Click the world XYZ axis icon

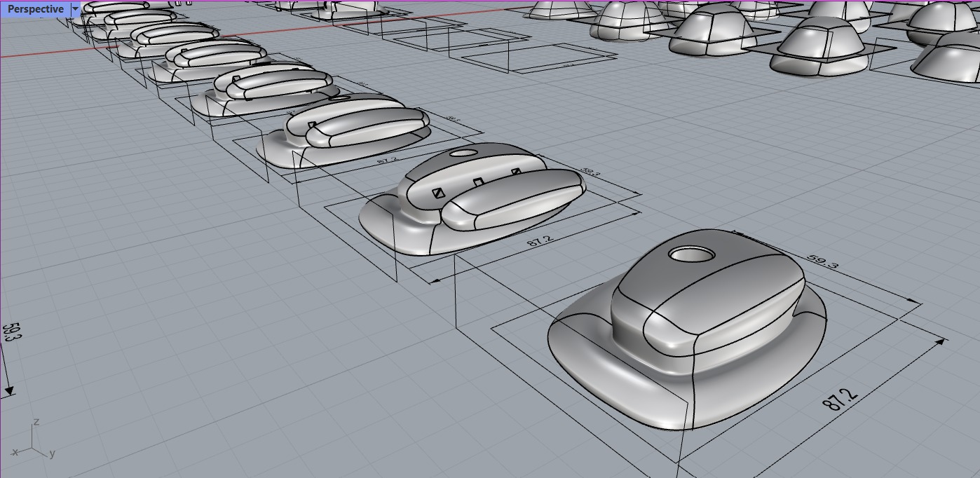[33, 439]
